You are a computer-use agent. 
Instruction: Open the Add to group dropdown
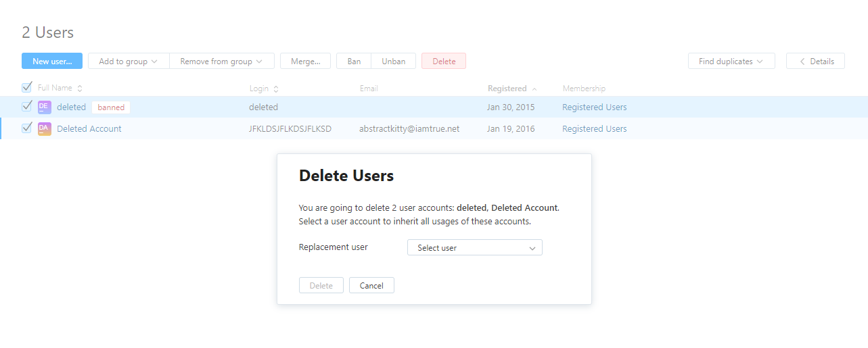click(129, 61)
